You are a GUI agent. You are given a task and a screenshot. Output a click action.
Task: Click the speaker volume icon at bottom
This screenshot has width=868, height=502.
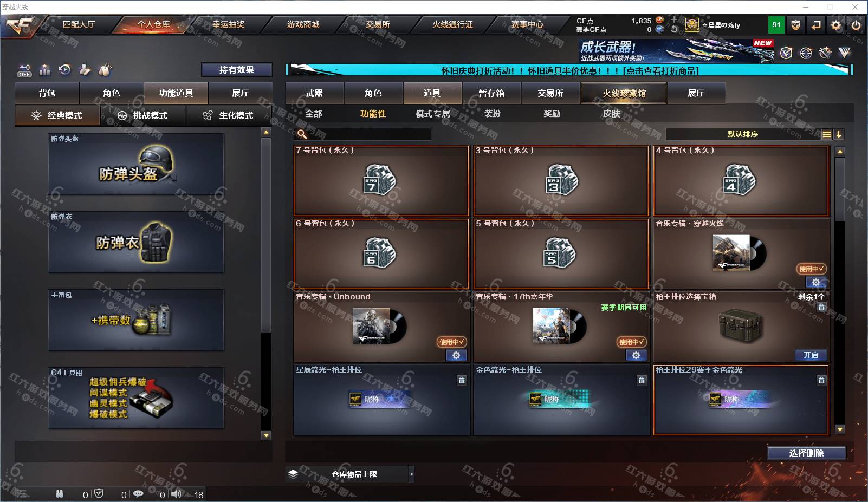(177, 494)
